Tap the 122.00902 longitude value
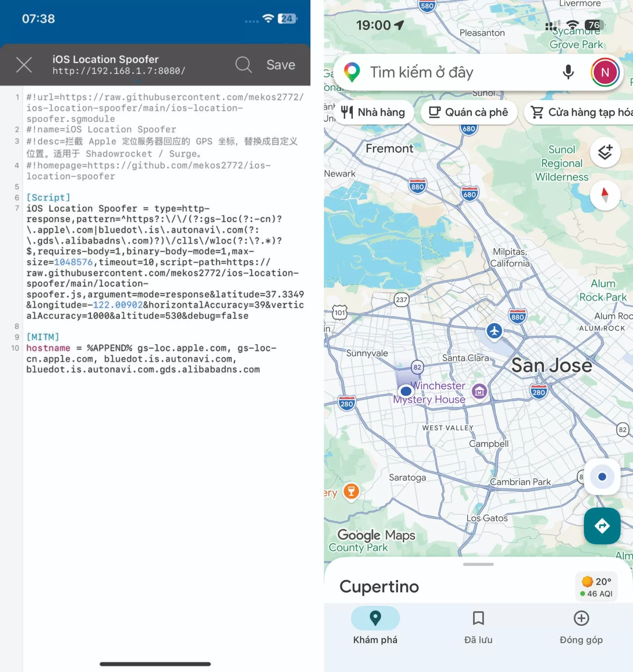633x672 pixels. click(118, 305)
